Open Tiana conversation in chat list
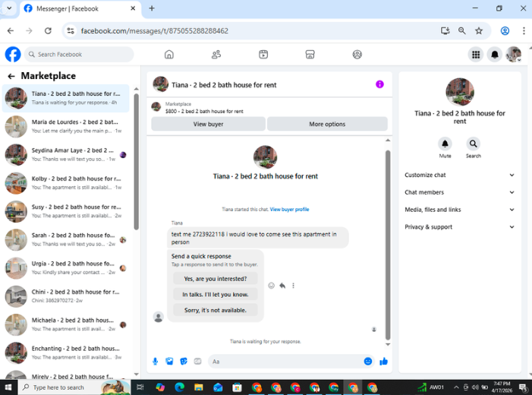Viewport: 532px width, 395px height. (65, 98)
